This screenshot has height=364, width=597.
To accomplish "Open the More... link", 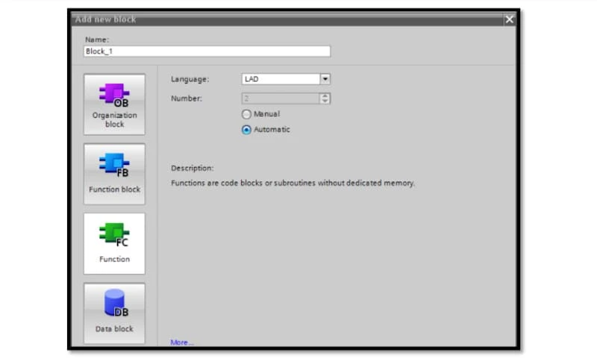I will pos(181,342).
